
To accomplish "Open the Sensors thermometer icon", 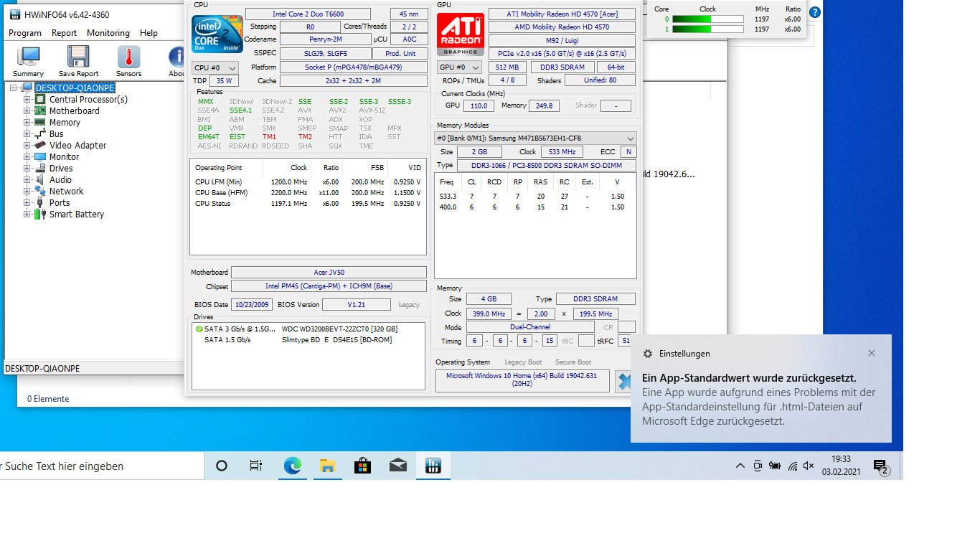I will point(128,61).
